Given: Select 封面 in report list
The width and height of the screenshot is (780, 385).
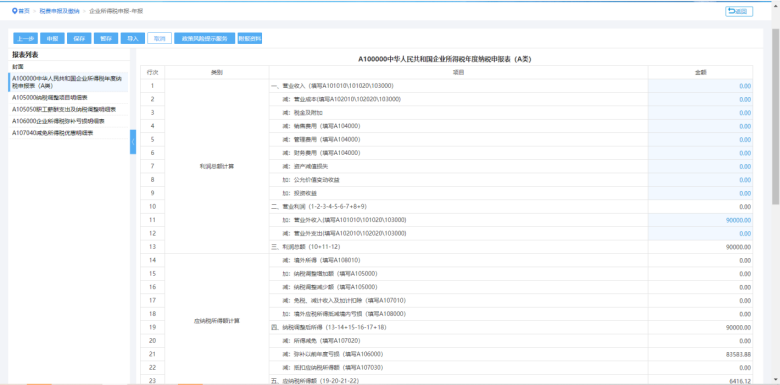Looking at the screenshot, I should pos(18,66).
